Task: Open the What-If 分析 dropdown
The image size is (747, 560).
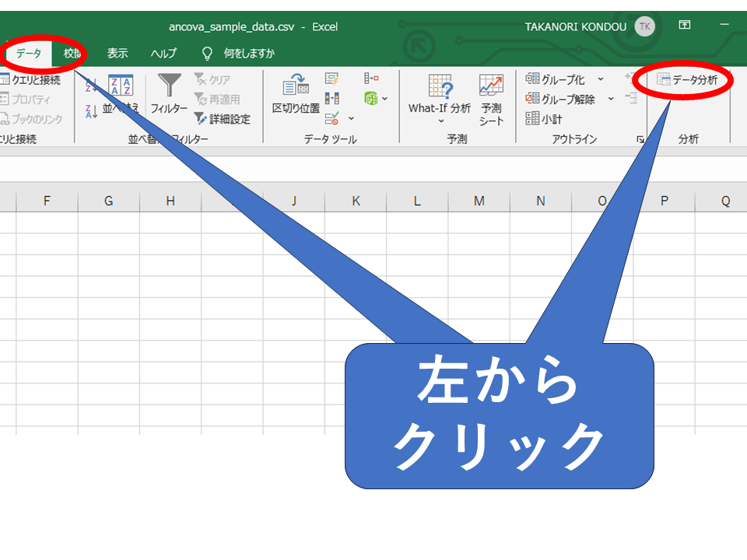Action: (x=440, y=121)
